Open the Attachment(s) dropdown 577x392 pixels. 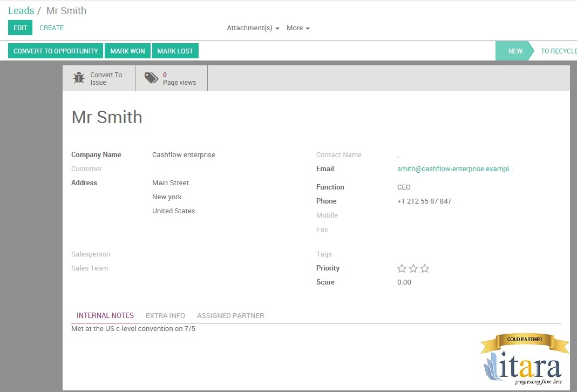pyautogui.click(x=253, y=28)
